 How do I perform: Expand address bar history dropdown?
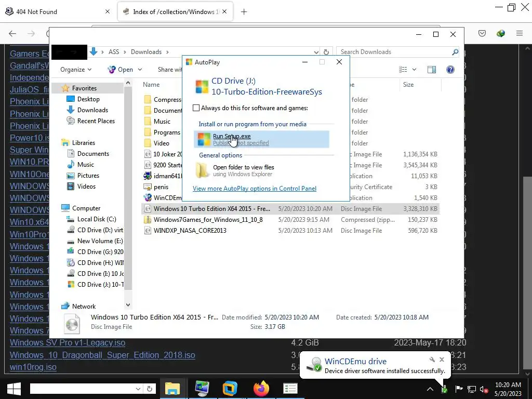pyautogui.click(x=316, y=52)
